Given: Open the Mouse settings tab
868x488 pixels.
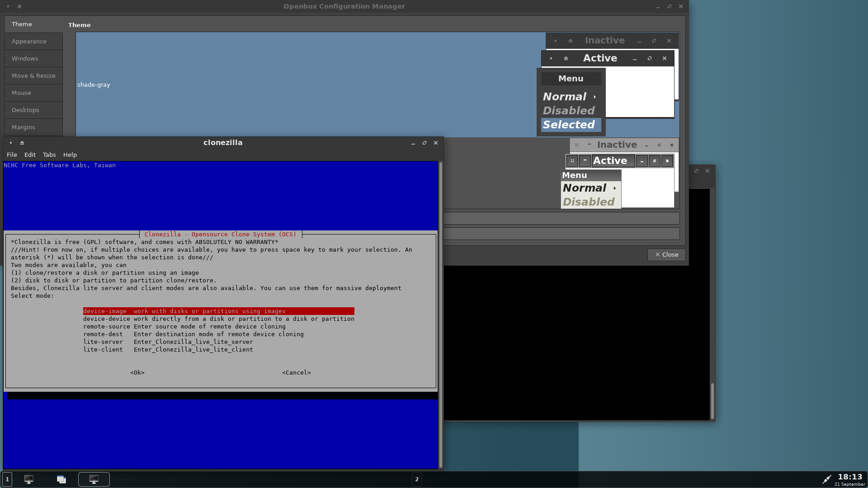Looking at the screenshot, I should [x=33, y=93].
